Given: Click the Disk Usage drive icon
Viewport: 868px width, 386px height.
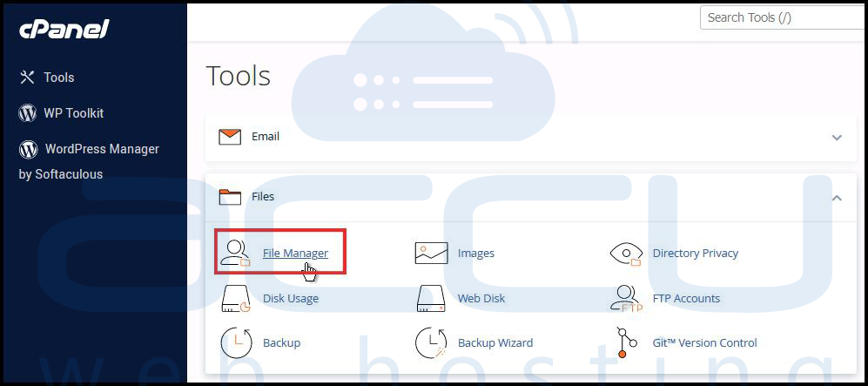Looking at the screenshot, I should click(236, 299).
